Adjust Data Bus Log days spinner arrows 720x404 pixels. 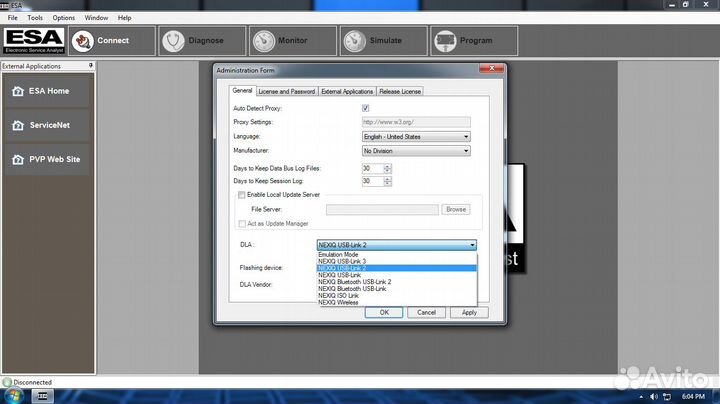[x=388, y=168]
